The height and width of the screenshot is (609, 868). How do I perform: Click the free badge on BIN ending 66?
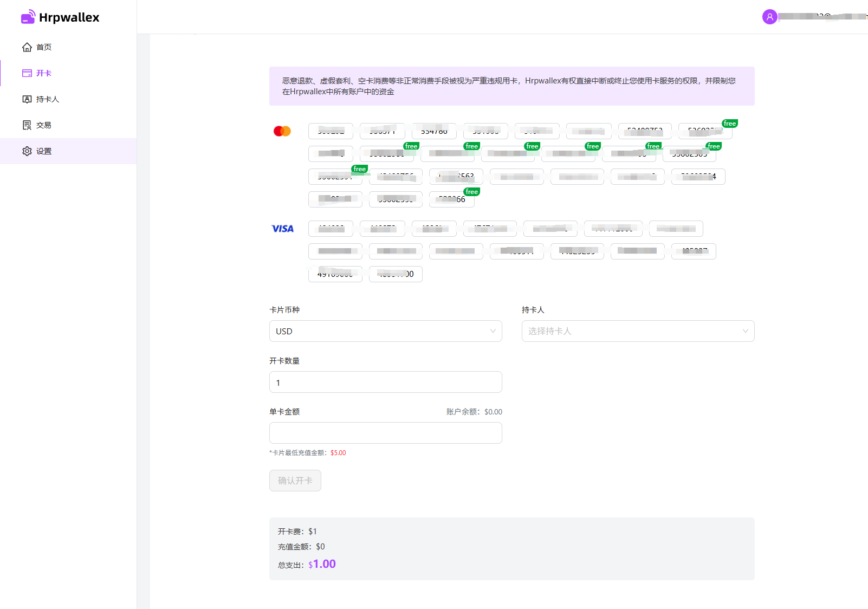471,192
